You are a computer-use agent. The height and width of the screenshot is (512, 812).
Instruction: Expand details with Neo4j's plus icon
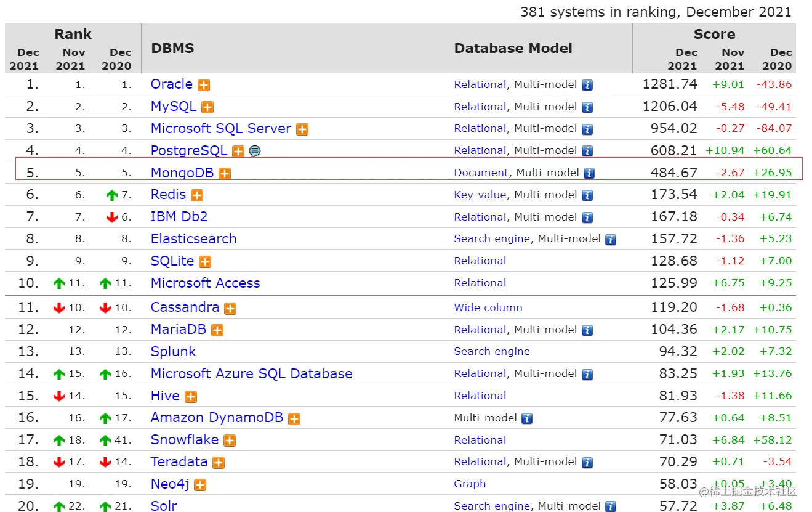click(200, 485)
